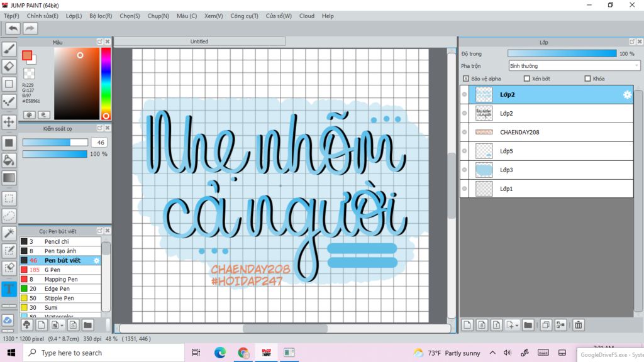Select the Select Pen tool
Screen dimensions: 644x362
[9, 251]
